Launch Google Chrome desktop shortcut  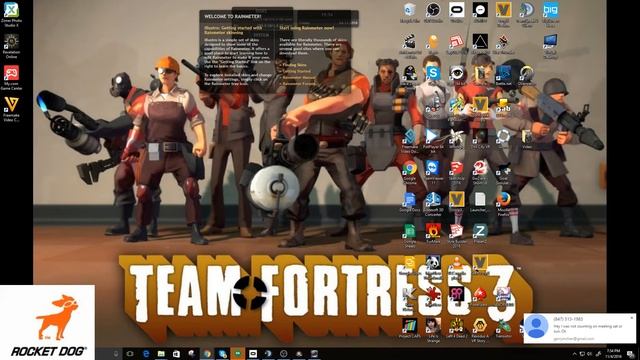[409, 173]
